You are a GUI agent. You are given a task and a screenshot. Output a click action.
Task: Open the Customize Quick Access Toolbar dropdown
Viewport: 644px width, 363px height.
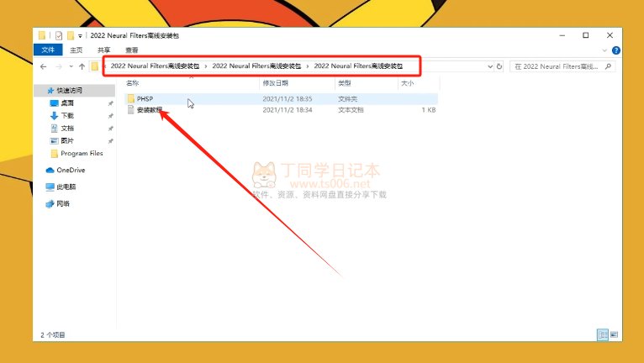click(80, 36)
